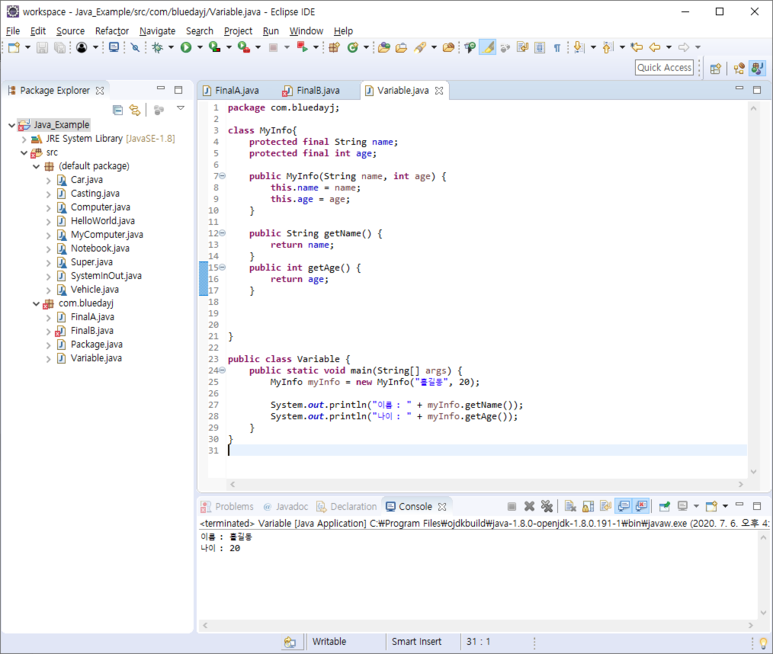This screenshot has width=773, height=654.
Task: Open the File menu
Action: 13,31
